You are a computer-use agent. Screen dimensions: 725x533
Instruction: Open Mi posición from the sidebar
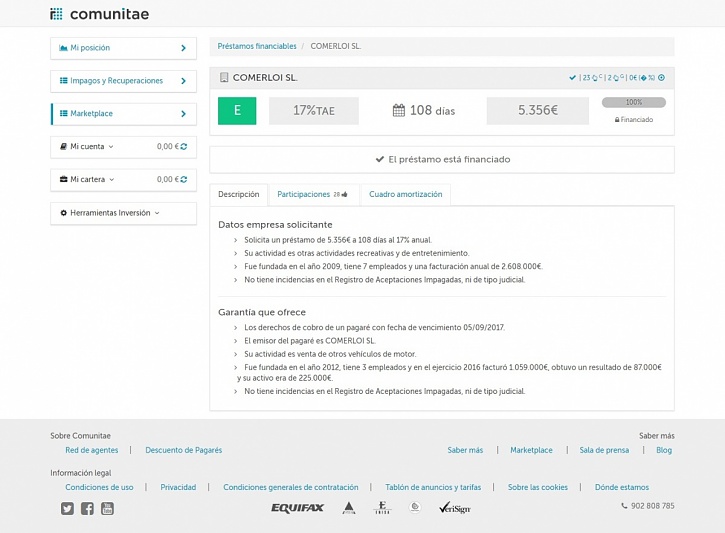point(123,48)
